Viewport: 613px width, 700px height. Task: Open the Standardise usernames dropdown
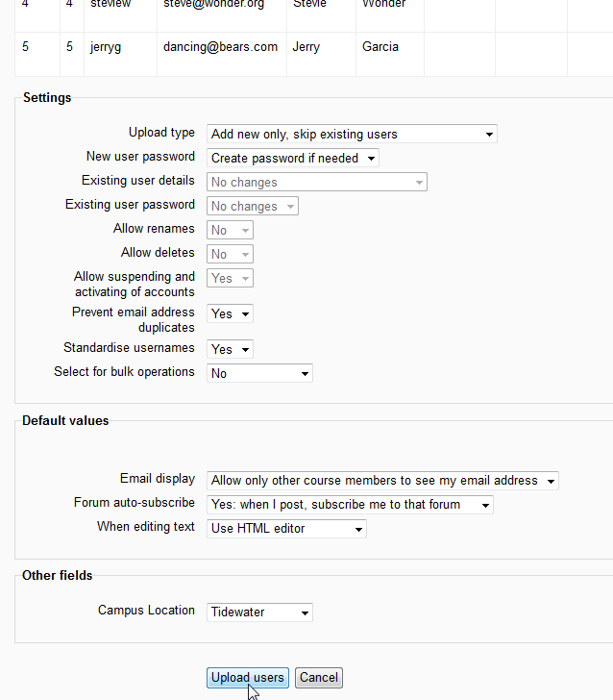click(230, 349)
